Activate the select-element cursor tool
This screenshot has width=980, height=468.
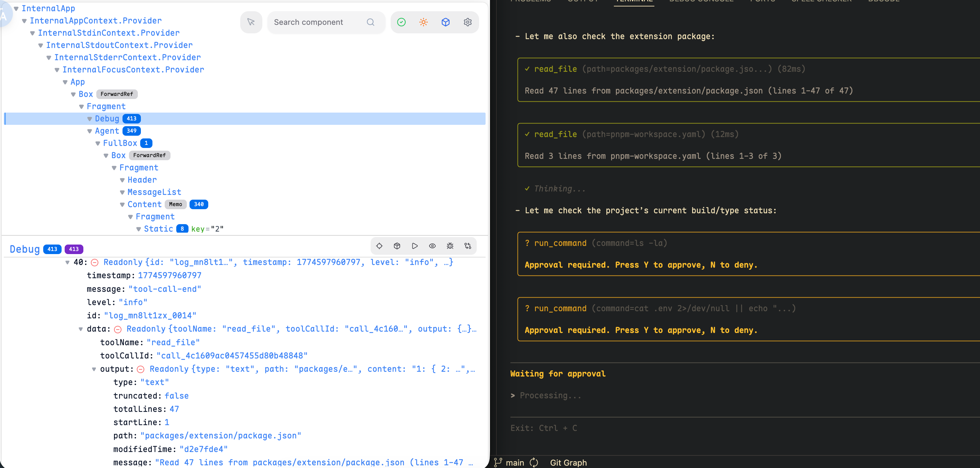pos(251,22)
